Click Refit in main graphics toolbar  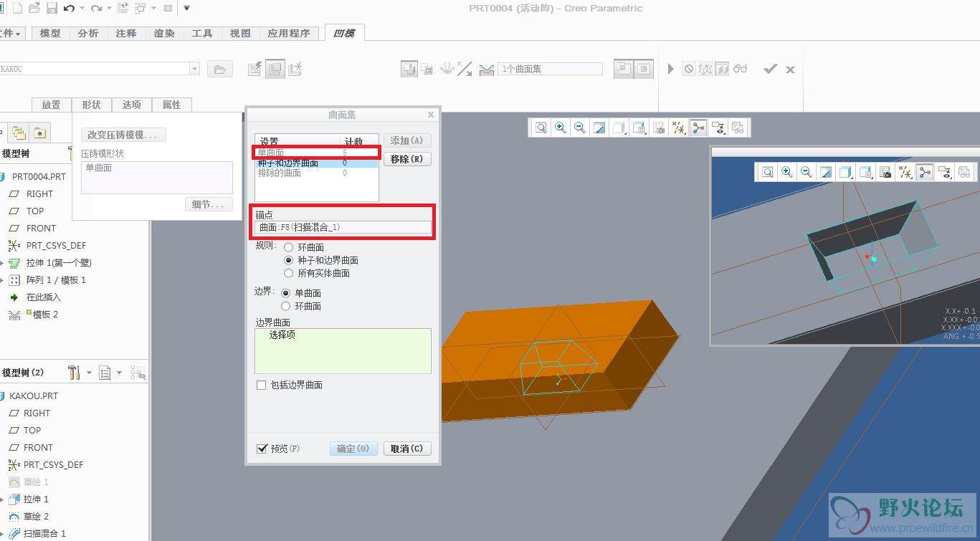(x=541, y=128)
